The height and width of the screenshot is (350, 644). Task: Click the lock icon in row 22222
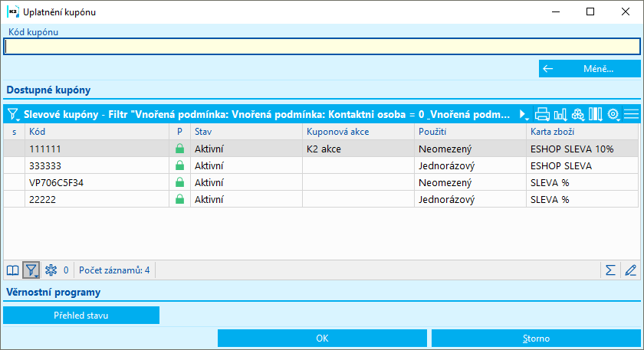coord(179,199)
